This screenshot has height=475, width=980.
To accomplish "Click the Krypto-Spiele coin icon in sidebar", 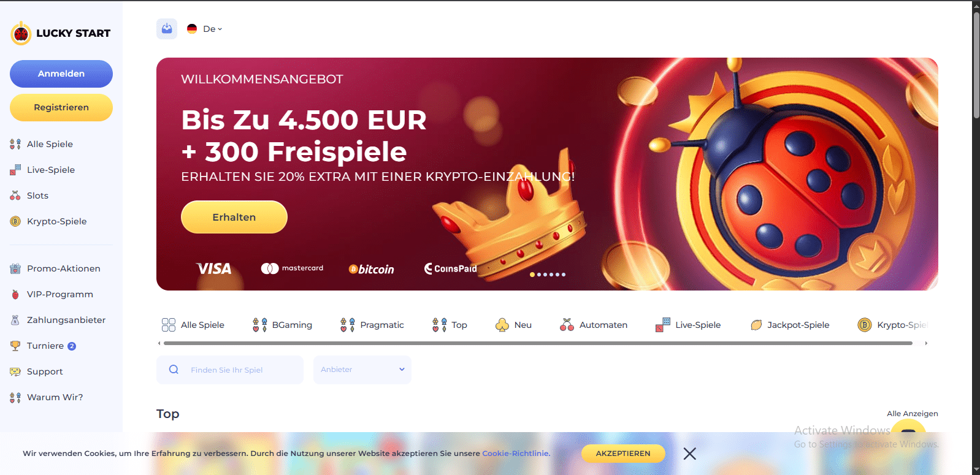I will [x=15, y=221].
